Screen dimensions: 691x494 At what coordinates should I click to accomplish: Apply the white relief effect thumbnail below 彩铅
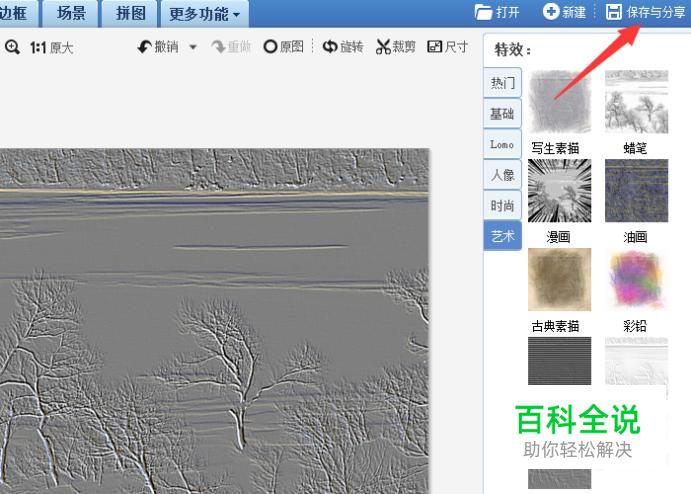pos(636,361)
